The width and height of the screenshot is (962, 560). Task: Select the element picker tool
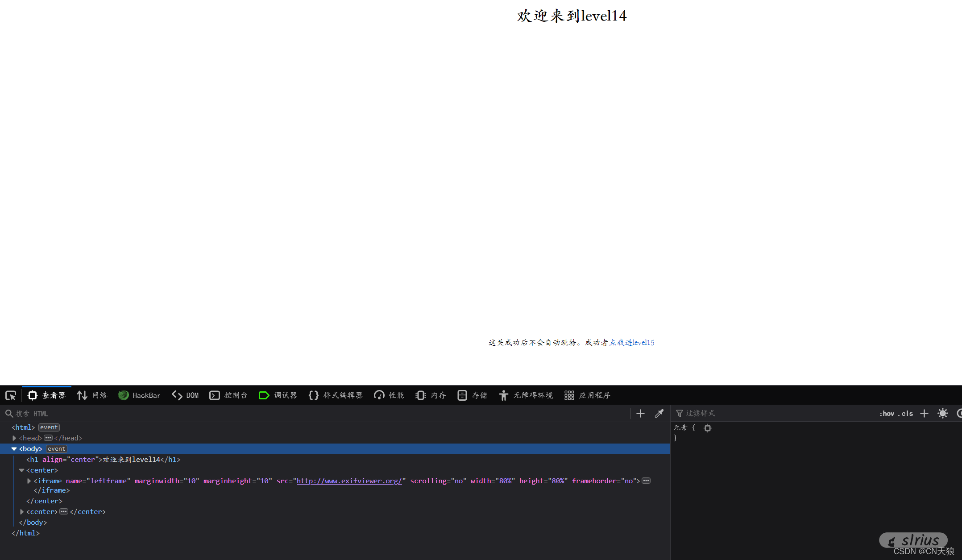point(10,395)
